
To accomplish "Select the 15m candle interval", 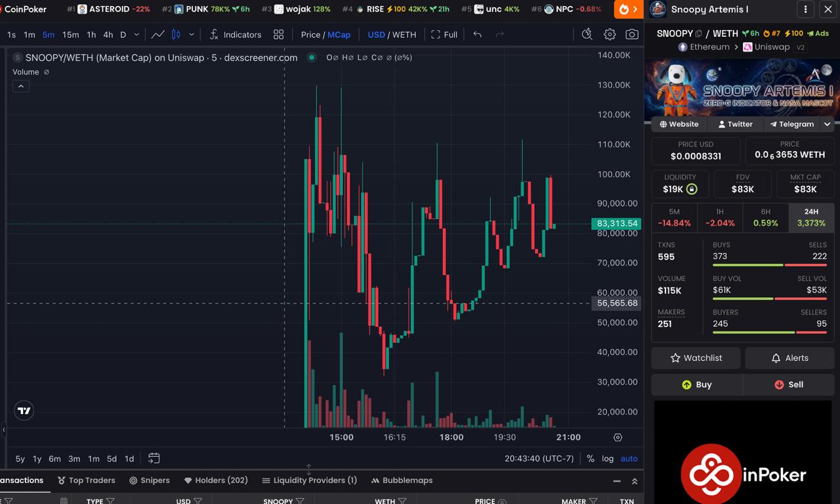I will pos(70,35).
